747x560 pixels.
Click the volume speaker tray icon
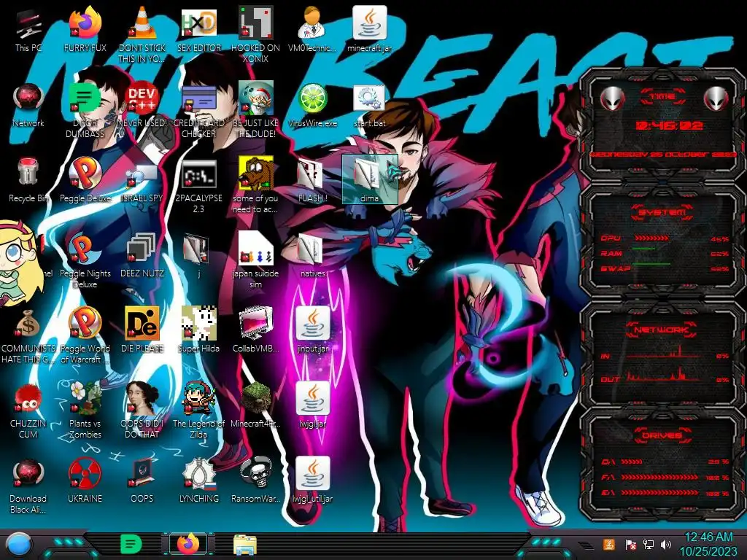(x=666, y=544)
